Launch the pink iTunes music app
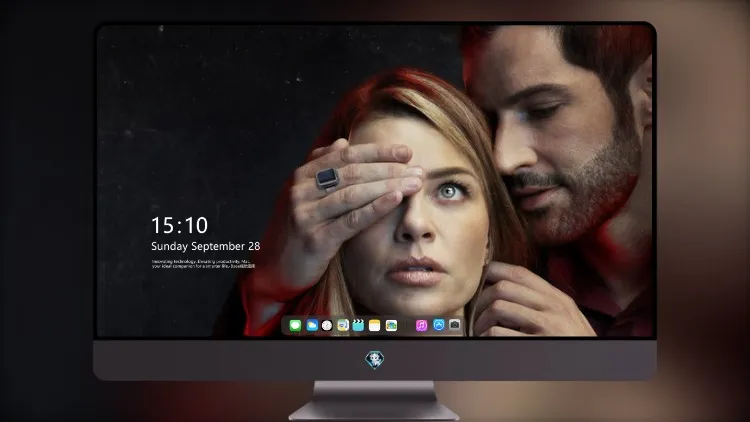The image size is (750, 422). coord(421,325)
